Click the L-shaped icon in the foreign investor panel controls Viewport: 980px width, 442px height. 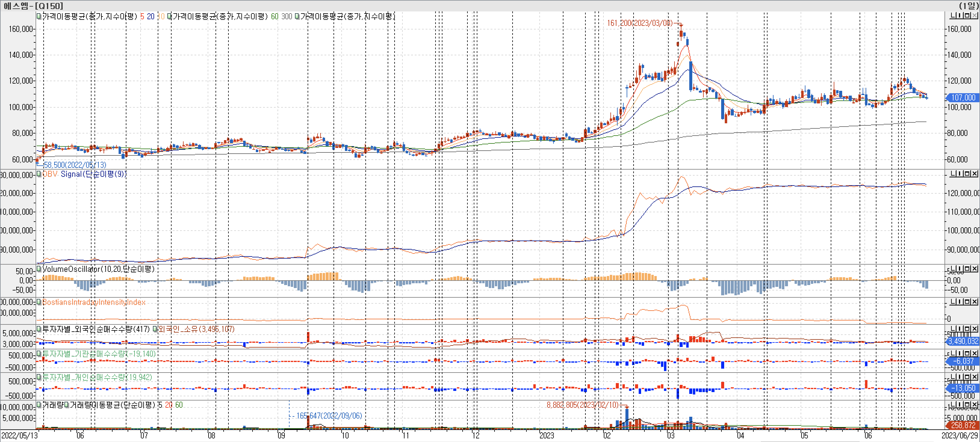(953, 329)
